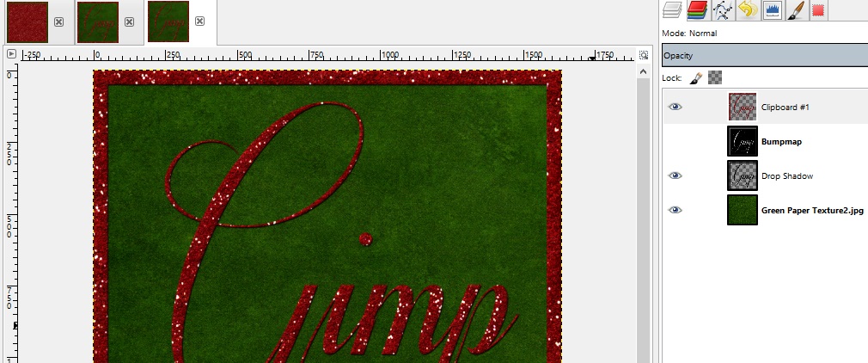This screenshot has height=363, width=868.
Task: Open the Undo History dock tab
Action: coord(748,10)
